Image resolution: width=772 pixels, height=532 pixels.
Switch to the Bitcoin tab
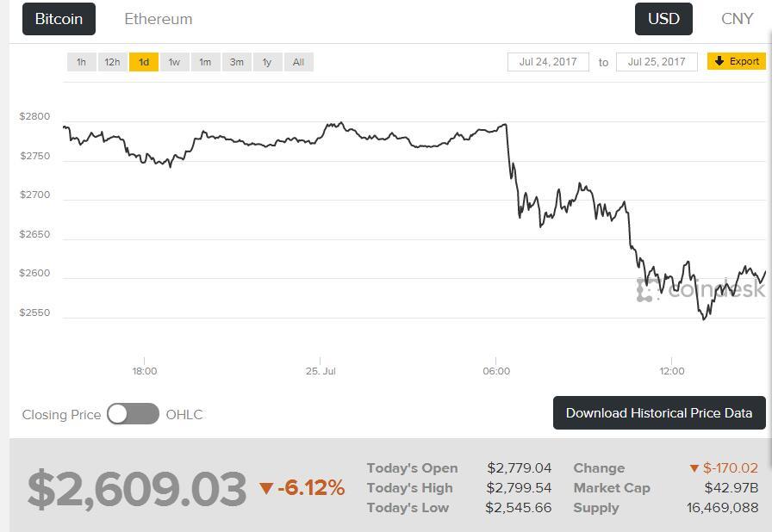coord(59,19)
